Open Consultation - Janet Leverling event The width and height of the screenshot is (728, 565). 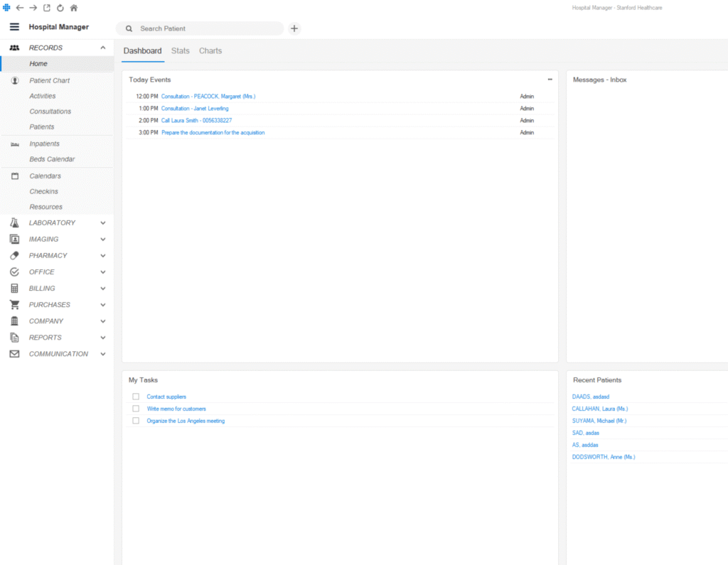(x=195, y=109)
